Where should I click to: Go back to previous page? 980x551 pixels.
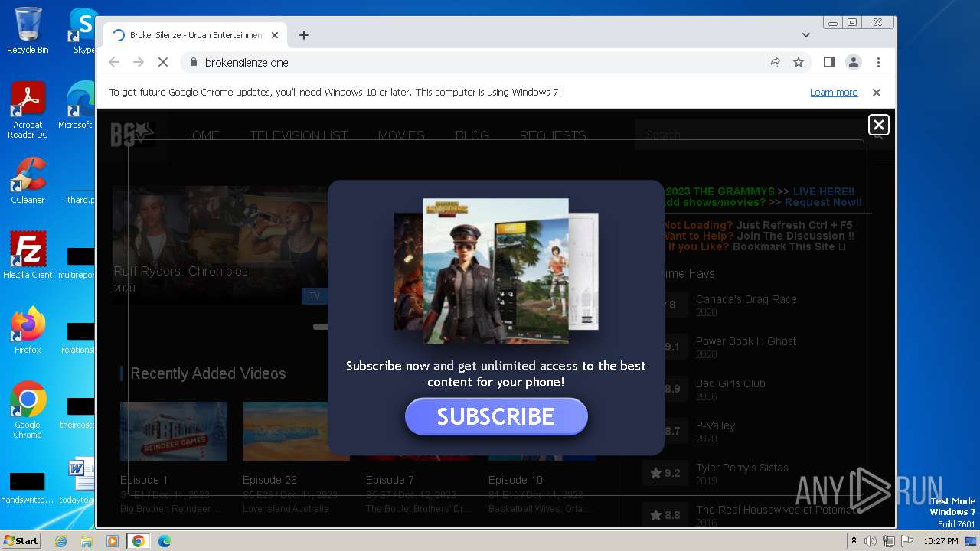click(114, 62)
